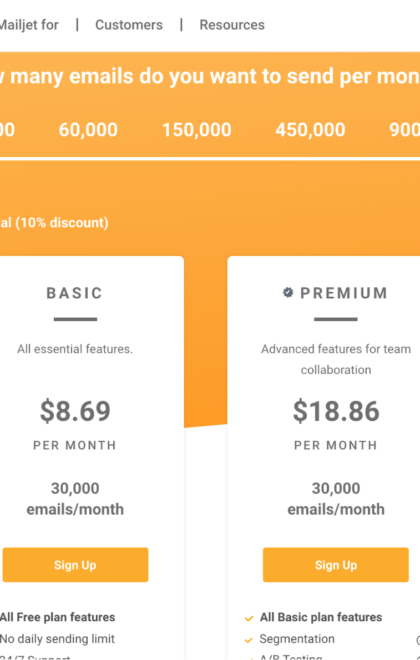Viewport: 420px width, 660px height.
Task: Open the Resources menu item
Action: pos(232,25)
